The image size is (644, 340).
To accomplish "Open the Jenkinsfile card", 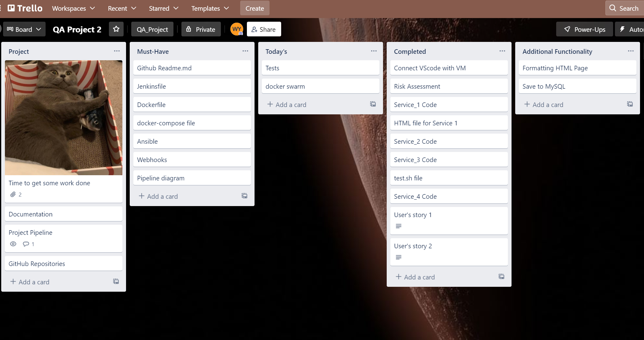I will [x=192, y=86].
